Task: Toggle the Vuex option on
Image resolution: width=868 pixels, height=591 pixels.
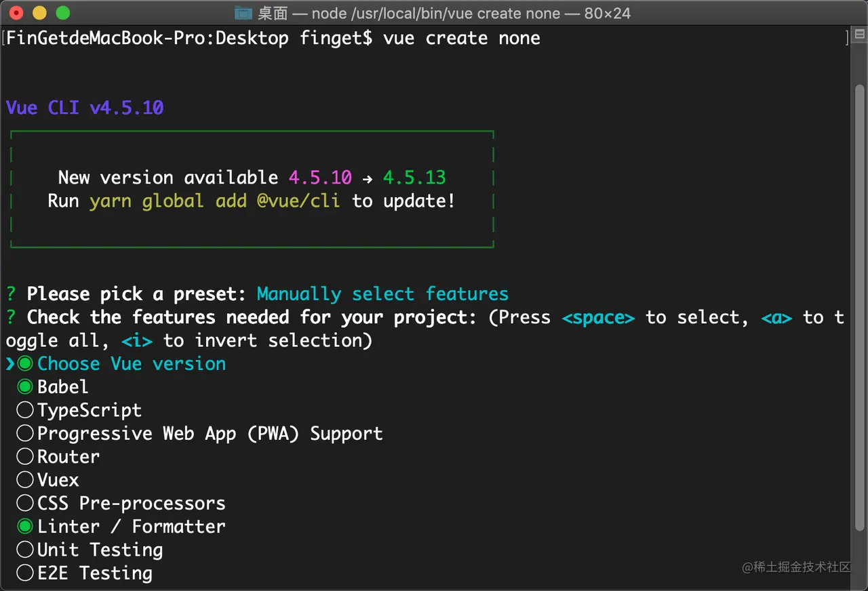Action: click(25, 480)
